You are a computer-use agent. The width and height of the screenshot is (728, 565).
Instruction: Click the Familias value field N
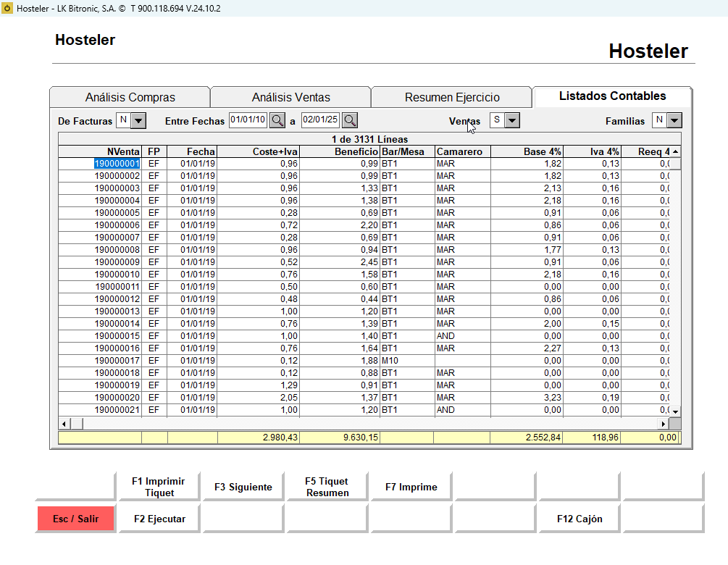pyautogui.click(x=659, y=120)
